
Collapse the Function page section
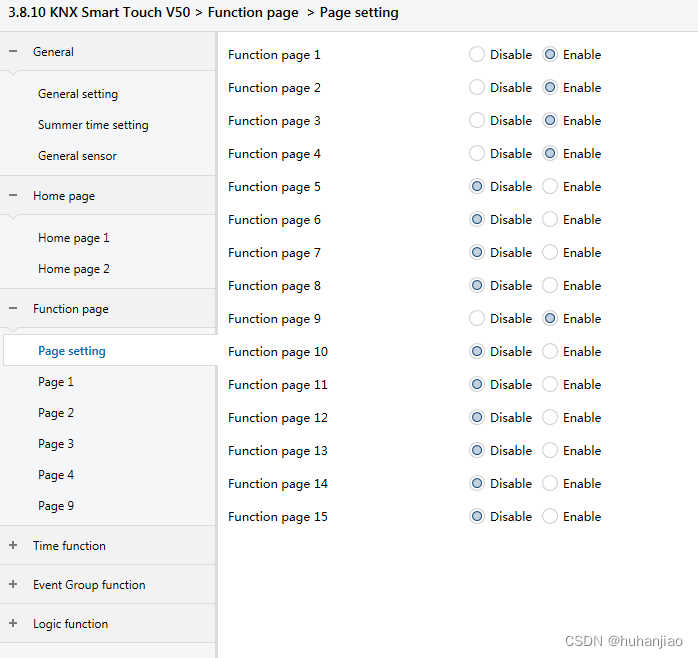click(13, 309)
